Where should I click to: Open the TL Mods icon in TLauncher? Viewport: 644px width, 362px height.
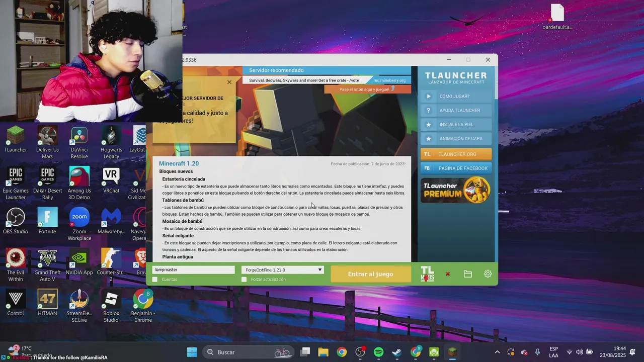click(x=427, y=274)
